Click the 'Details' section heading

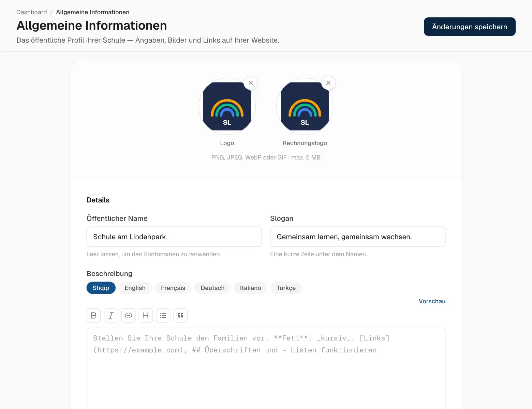click(98, 200)
